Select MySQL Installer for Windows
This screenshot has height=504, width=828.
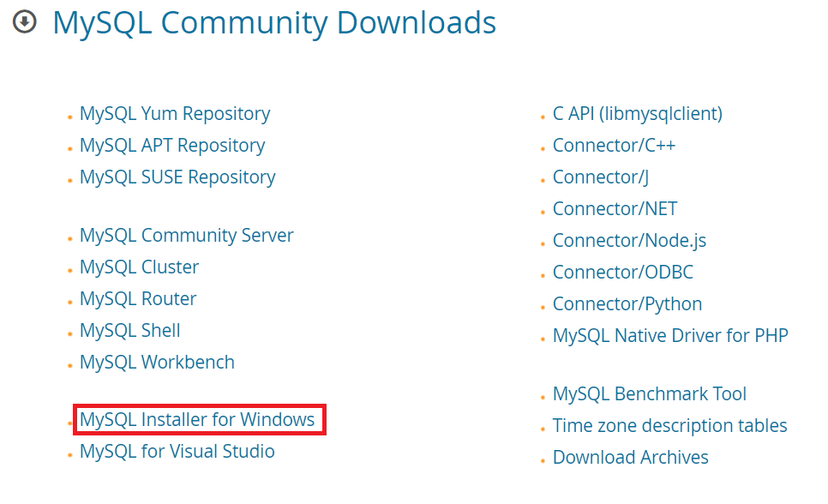coord(197,419)
